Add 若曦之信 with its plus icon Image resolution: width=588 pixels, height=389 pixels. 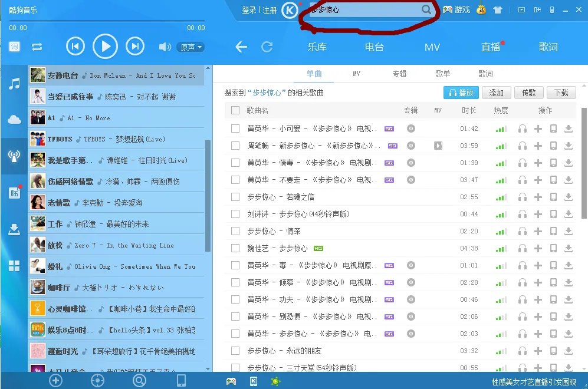(538, 197)
